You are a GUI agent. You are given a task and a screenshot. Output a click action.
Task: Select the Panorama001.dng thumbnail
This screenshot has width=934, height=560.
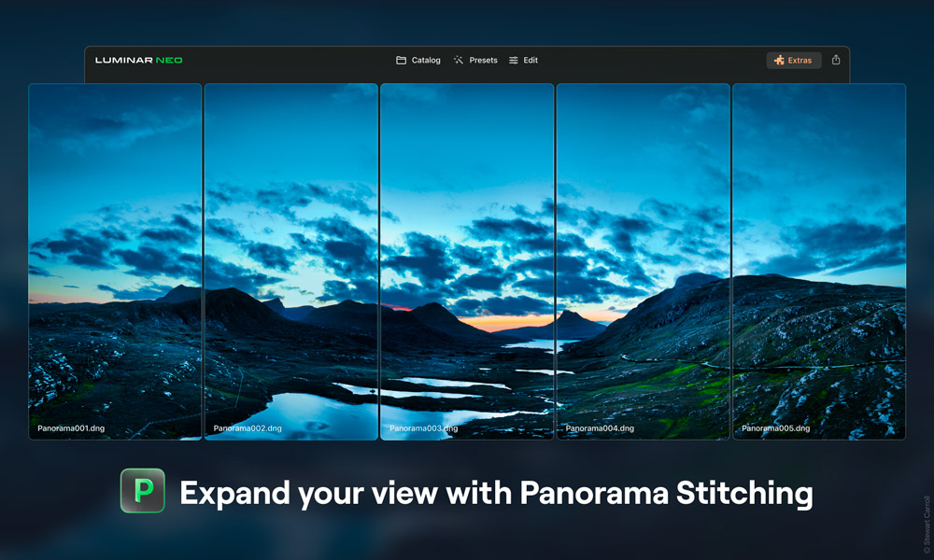(115, 262)
